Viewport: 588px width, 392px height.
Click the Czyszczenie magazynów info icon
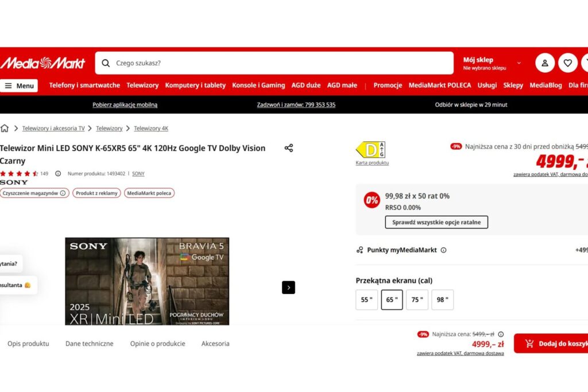click(x=63, y=193)
